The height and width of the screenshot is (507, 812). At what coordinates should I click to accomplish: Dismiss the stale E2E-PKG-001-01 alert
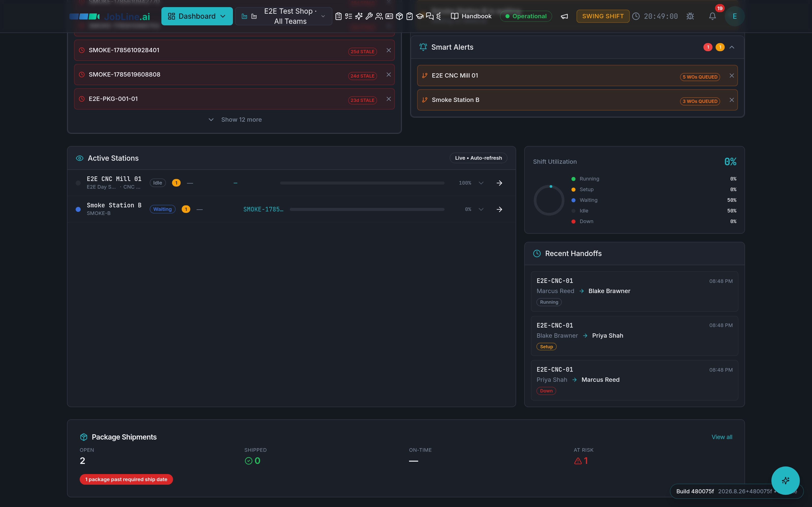388,99
